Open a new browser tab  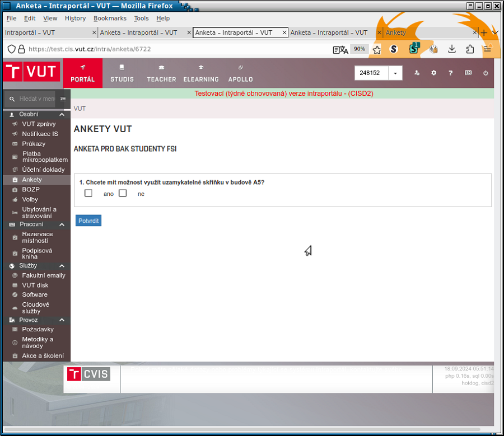click(484, 32)
